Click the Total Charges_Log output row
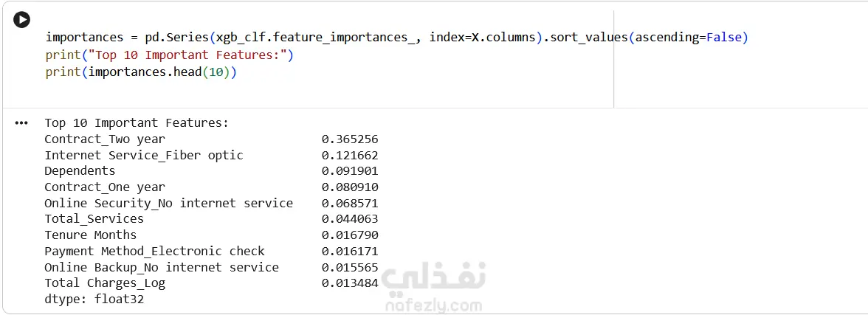 click(105, 283)
